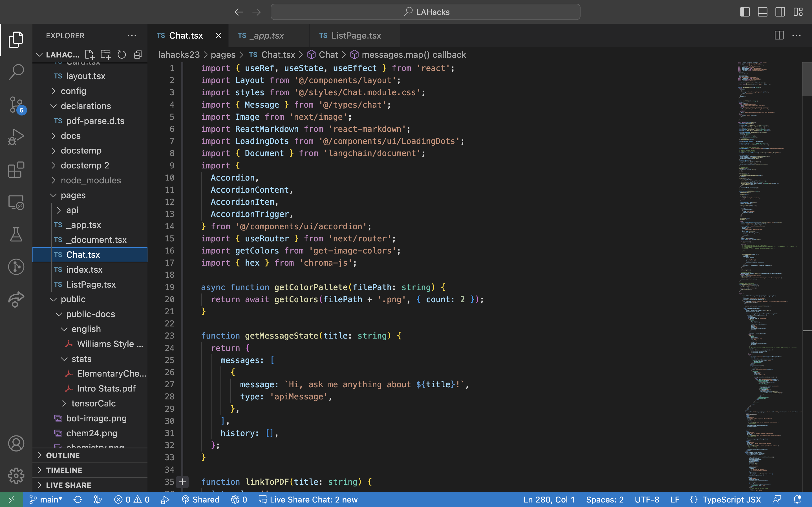Toggle the primary side bar visibility
Image resolution: width=812 pixels, height=507 pixels.
point(745,12)
